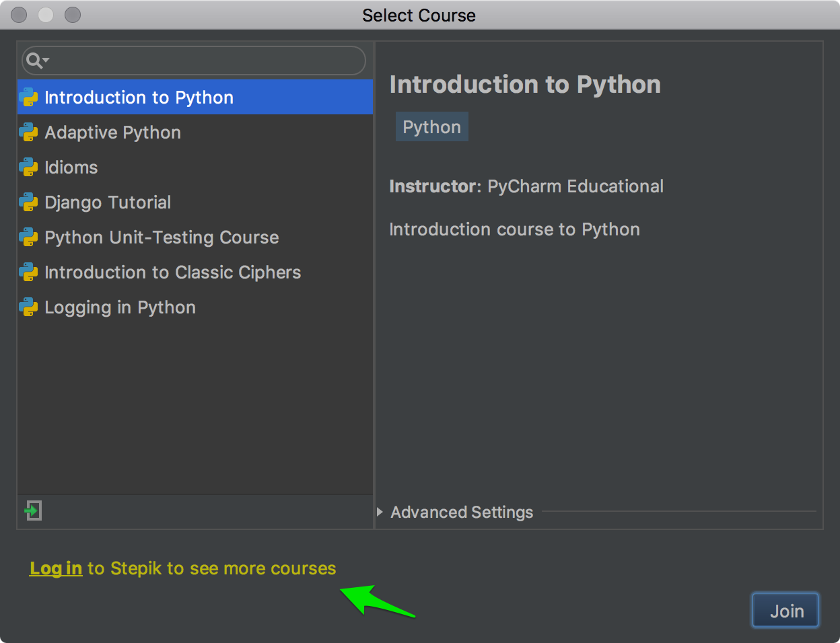Click the Python icon beside Python Unit-Testing Course
The height and width of the screenshot is (643, 840).
pos(28,237)
